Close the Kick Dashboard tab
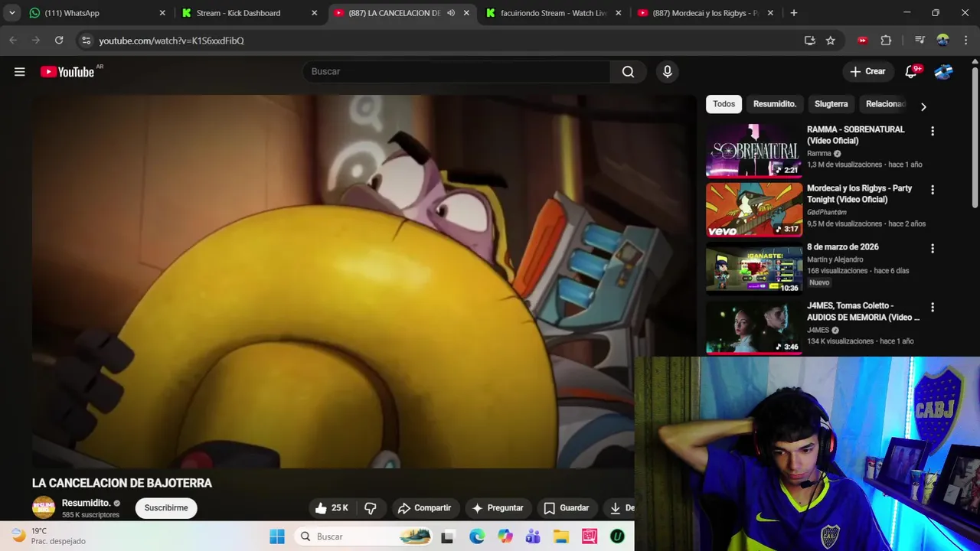The height and width of the screenshot is (551, 980). pyautogui.click(x=315, y=13)
